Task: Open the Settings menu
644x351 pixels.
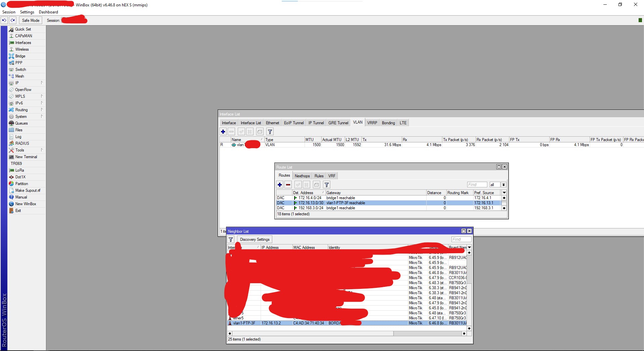Action: coord(27,12)
